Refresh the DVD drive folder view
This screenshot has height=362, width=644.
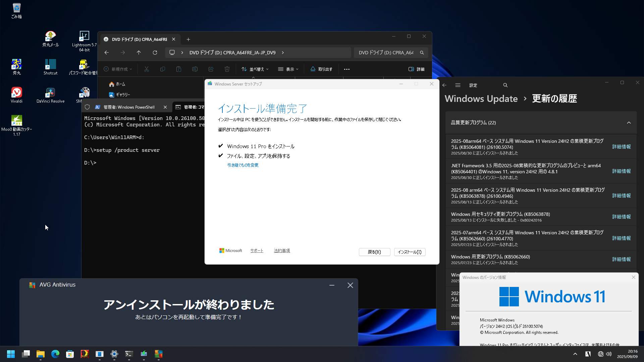tap(155, 53)
